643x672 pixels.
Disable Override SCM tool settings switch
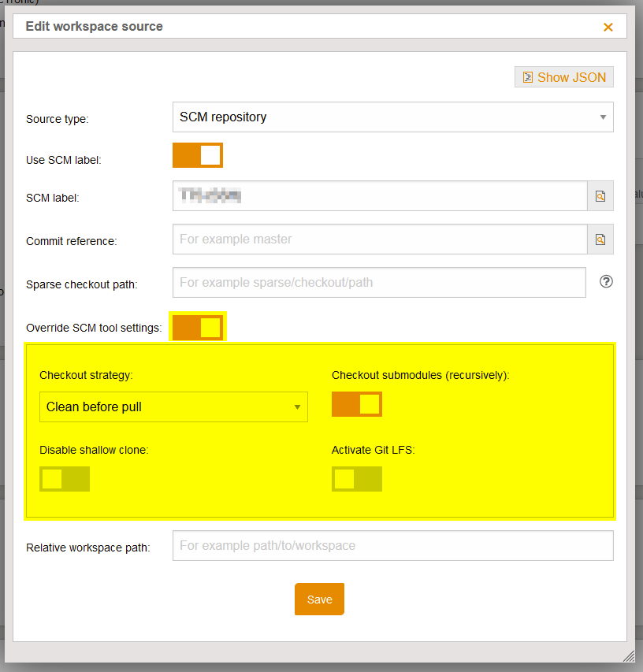pos(199,327)
